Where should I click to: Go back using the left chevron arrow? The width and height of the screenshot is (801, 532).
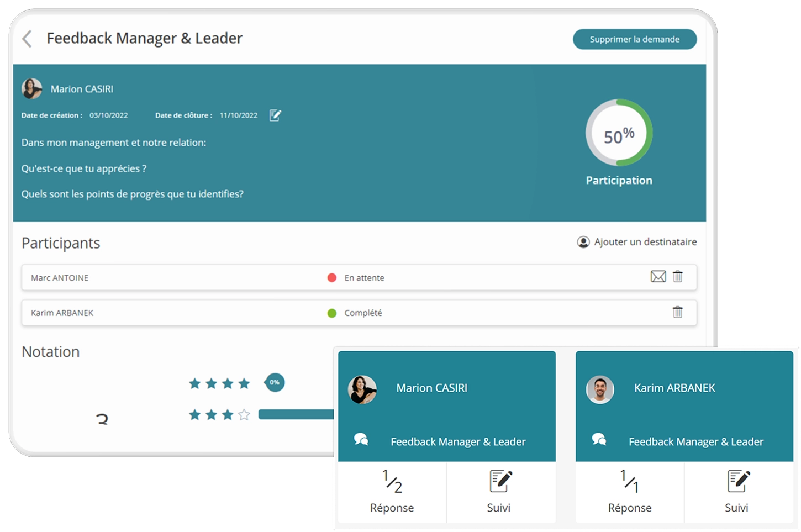27,39
